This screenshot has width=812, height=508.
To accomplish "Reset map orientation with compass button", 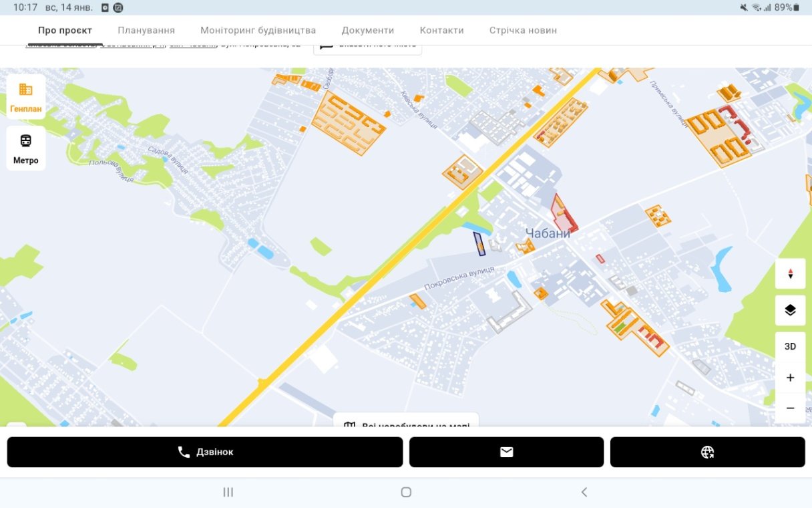I will click(790, 274).
